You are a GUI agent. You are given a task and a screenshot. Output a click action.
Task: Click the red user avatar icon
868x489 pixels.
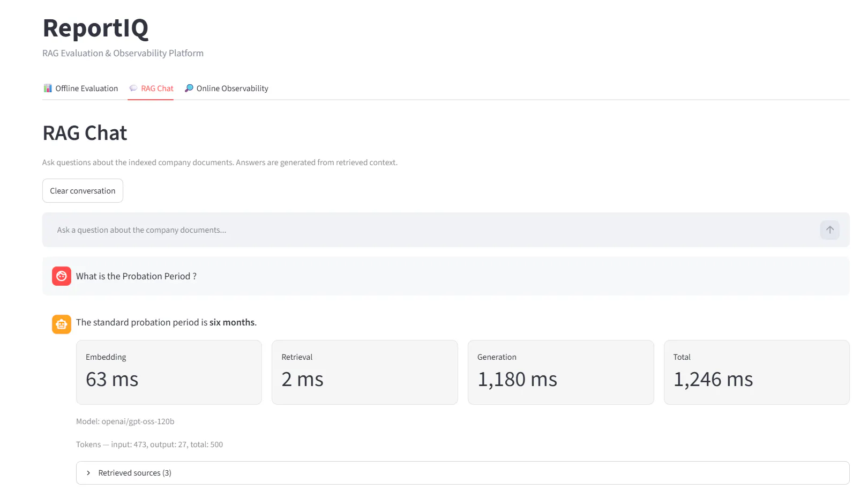click(62, 276)
